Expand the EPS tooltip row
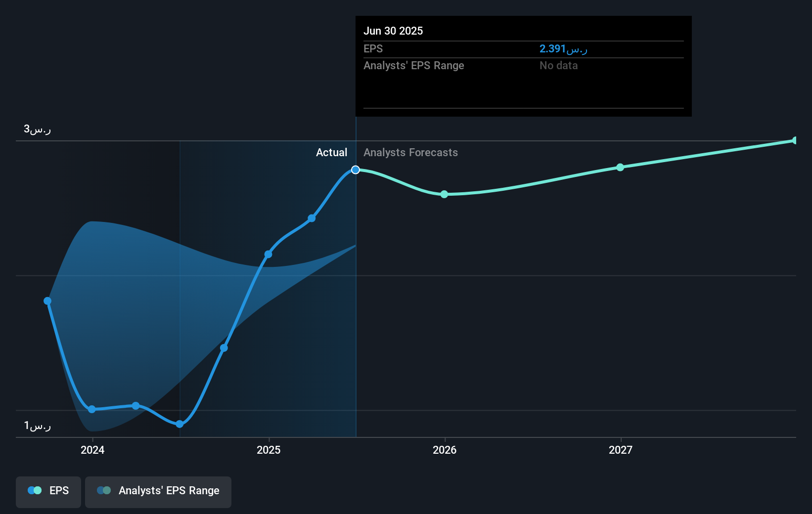 point(374,48)
